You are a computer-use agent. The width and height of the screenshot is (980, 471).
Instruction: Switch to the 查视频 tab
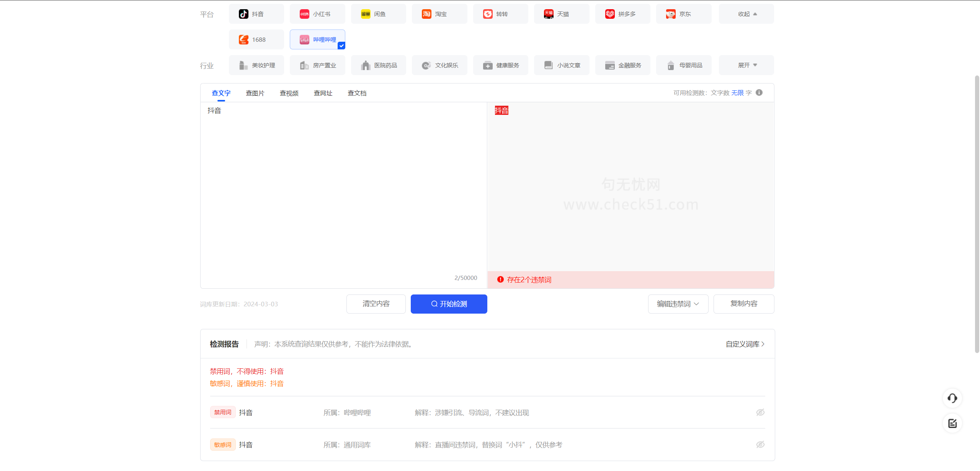289,93
